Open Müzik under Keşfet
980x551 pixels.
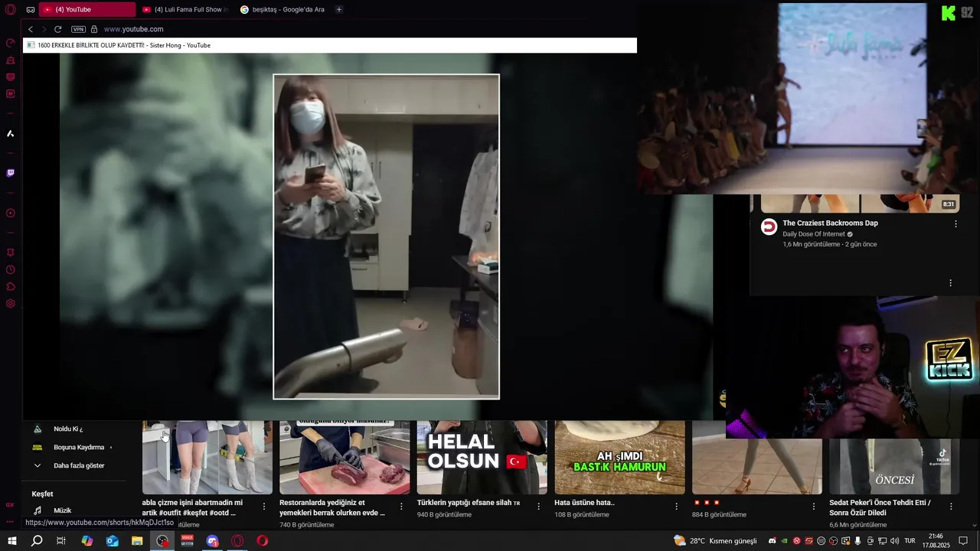pos(63,510)
